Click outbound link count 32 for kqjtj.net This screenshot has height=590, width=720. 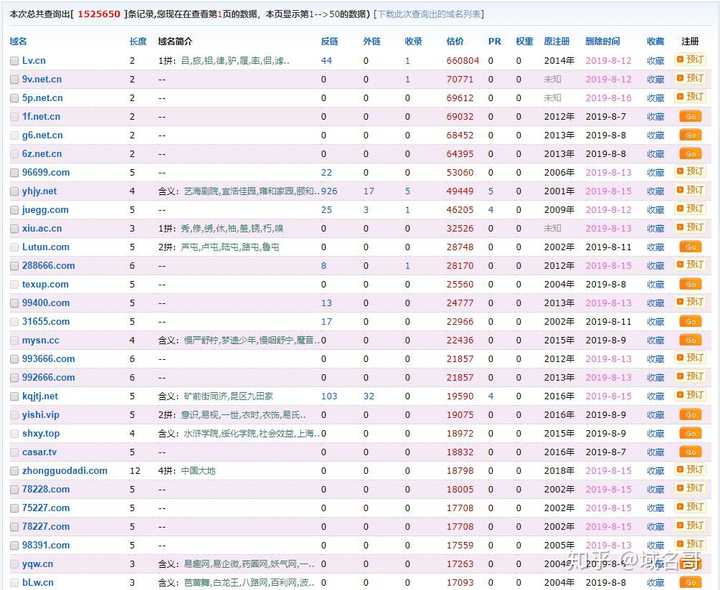click(x=369, y=396)
